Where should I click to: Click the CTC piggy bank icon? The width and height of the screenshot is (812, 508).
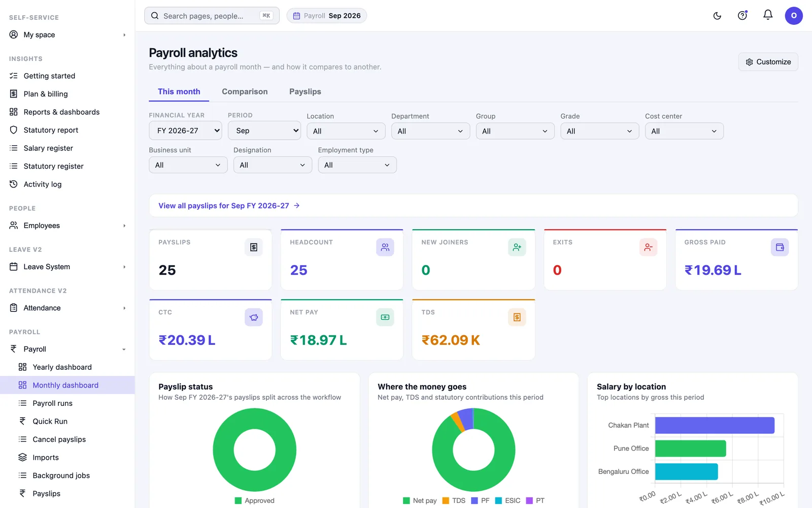click(x=254, y=317)
